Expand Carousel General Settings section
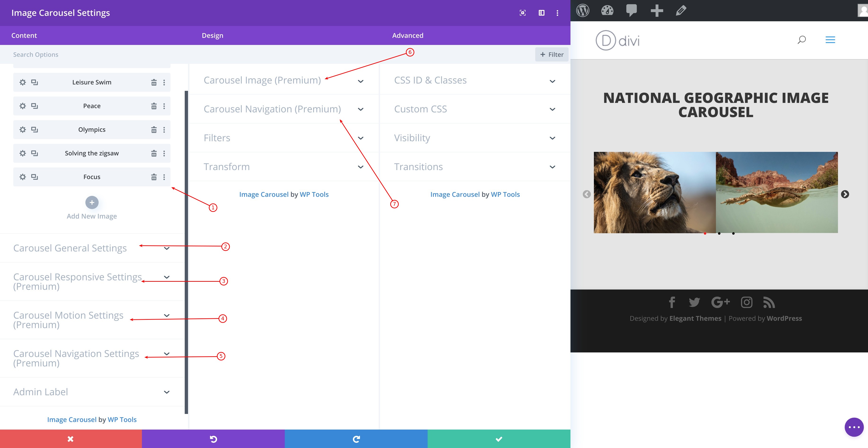This screenshot has height=448, width=868. [x=92, y=248]
